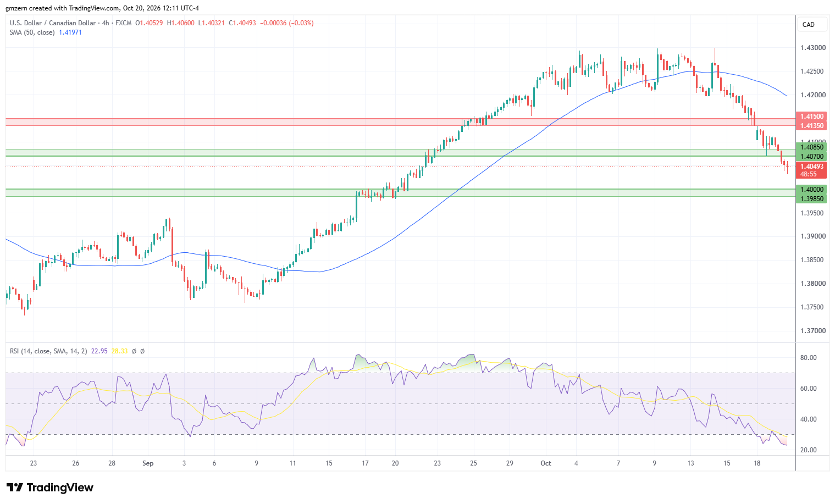The width and height of the screenshot is (835, 504).
Task: Click the RSI value 22.95
Action: click(99, 351)
